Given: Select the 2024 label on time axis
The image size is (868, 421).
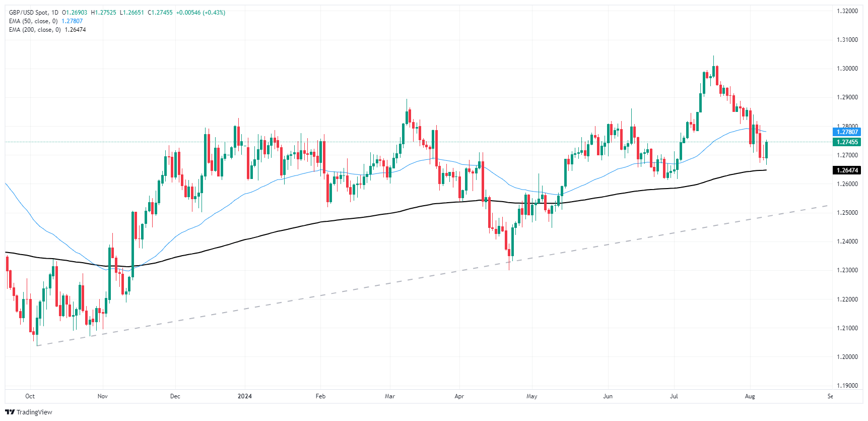Looking at the screenshot, I should pyautogui.click(x=245, y=396).
